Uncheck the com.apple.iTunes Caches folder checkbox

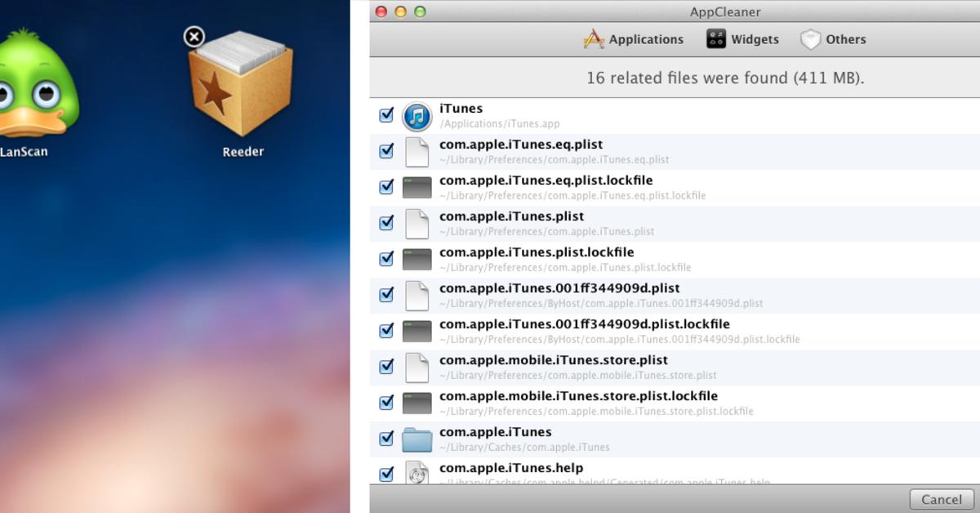[x=386, y=439]
